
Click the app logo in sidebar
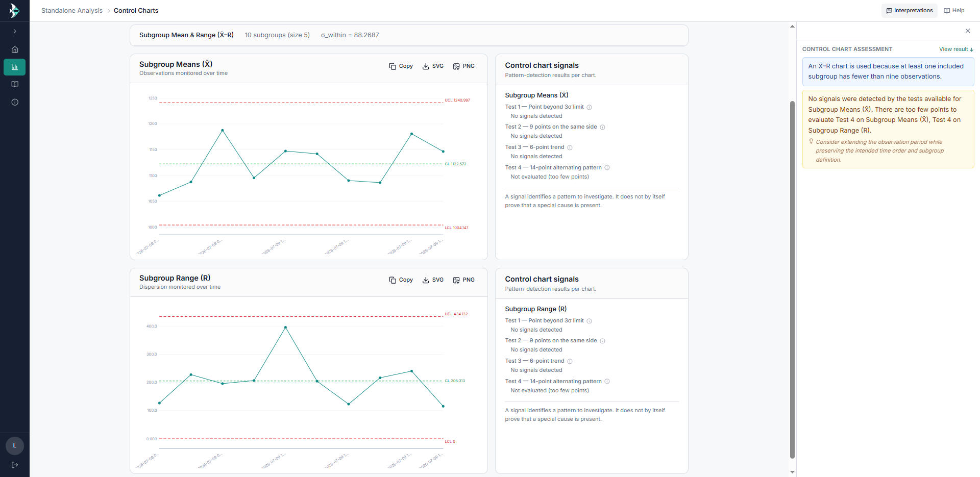click(x=14, y=10)
